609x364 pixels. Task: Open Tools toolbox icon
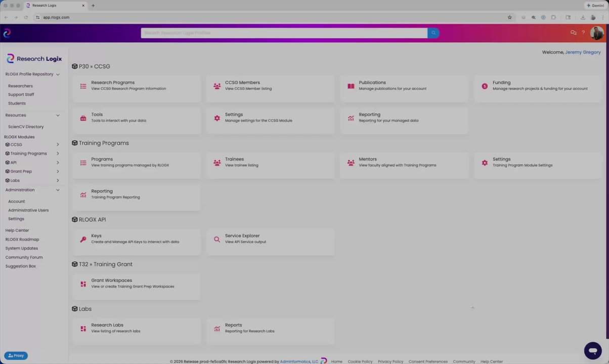coord(83,118)
